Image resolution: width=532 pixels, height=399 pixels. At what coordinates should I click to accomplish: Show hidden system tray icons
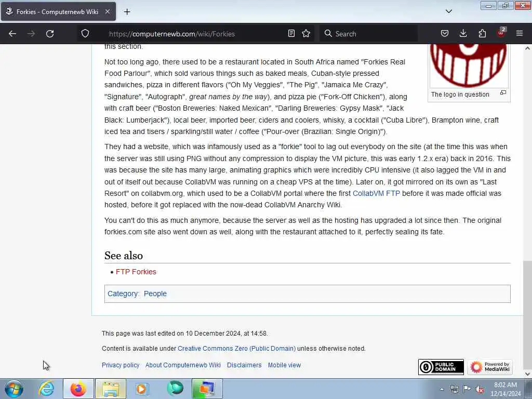point(442,390)
